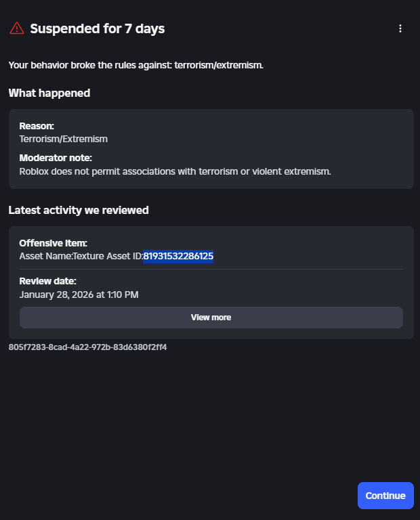Image resolution: width=420 pixels, height=520 pixels.
Task: Click the "Suspended for 7 days" heading
Action: 97,28
